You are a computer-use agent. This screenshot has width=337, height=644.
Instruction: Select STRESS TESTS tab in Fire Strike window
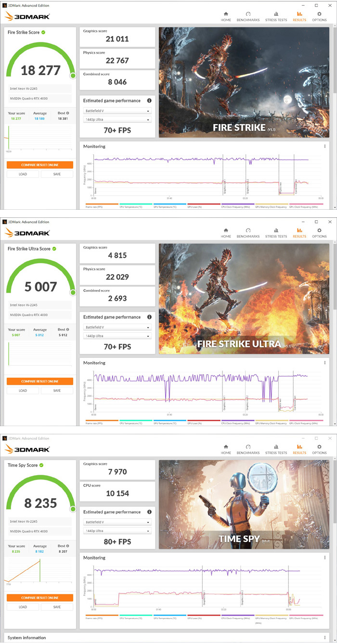[x=276, y=17]
